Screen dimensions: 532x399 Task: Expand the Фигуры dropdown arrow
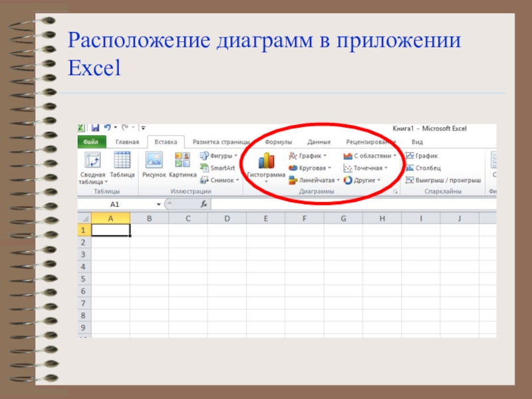[236, 156]
